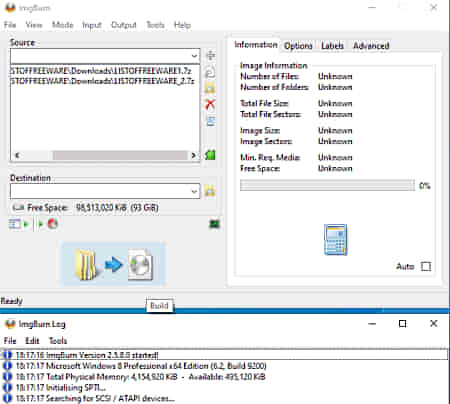This screenshot has width=450, height=404.
Task: Click the source list's left scroll arrow
Action: 17,155
